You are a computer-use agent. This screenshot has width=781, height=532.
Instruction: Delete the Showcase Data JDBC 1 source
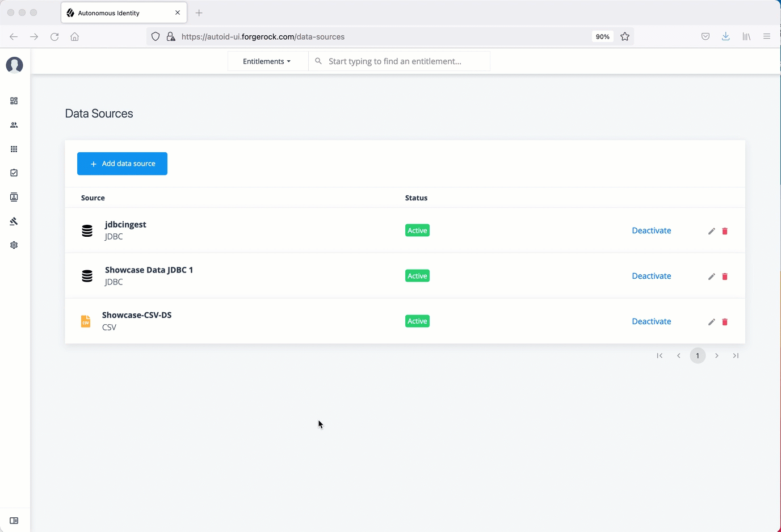725,277
